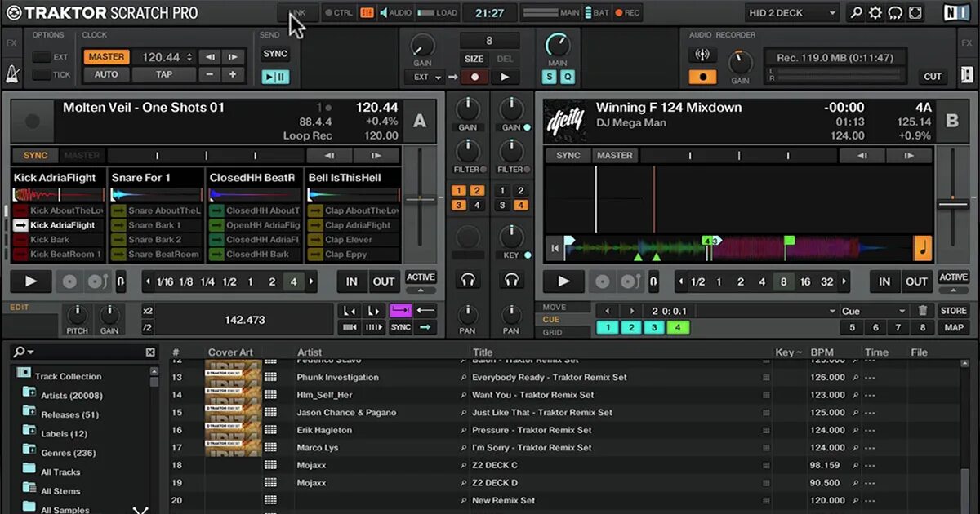Toggle the MASTER clock button

pyautogui.click(x=106, y=57)
